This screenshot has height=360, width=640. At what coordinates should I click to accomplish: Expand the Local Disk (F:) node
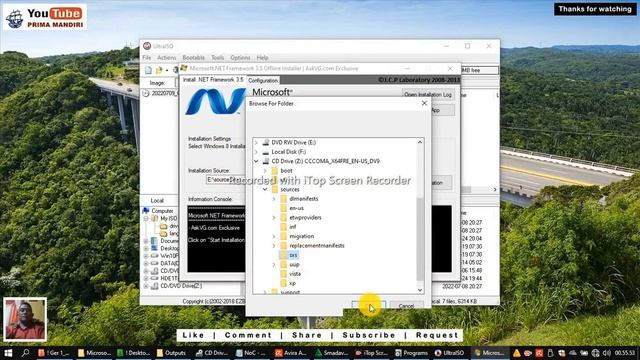pyautogui.click(x=256, y=152)
